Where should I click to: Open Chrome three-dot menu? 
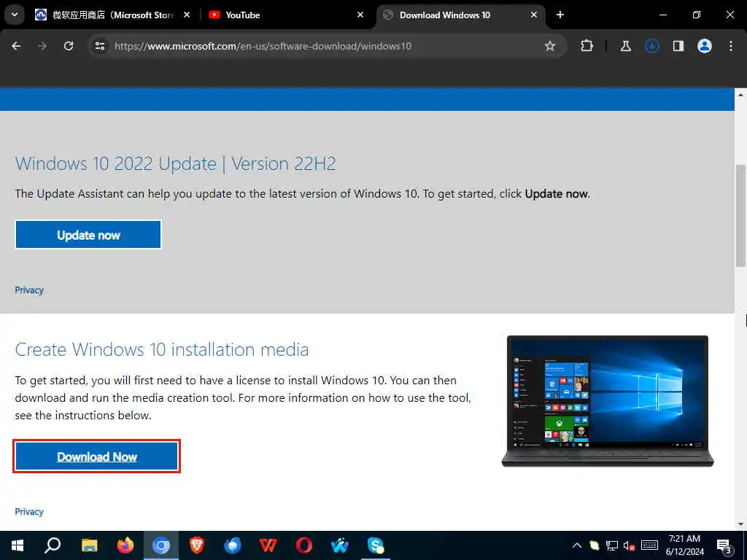click(x=731, y=46)
